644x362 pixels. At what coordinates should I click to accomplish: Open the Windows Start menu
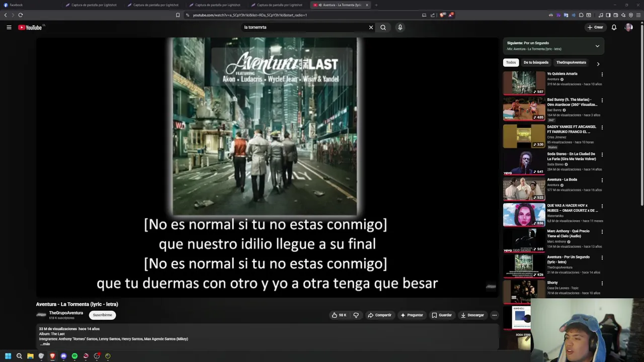(x=8, y=356)
